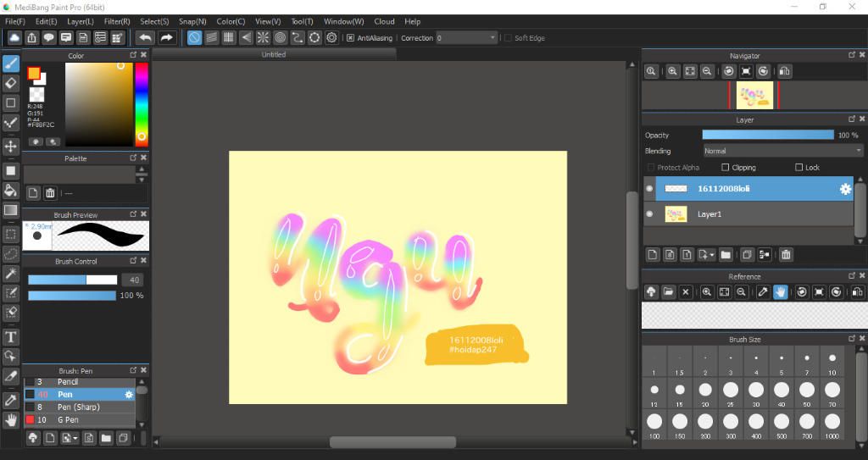
Task: Toggle the Protect Alpha checkbox
Action: (651, 167)
